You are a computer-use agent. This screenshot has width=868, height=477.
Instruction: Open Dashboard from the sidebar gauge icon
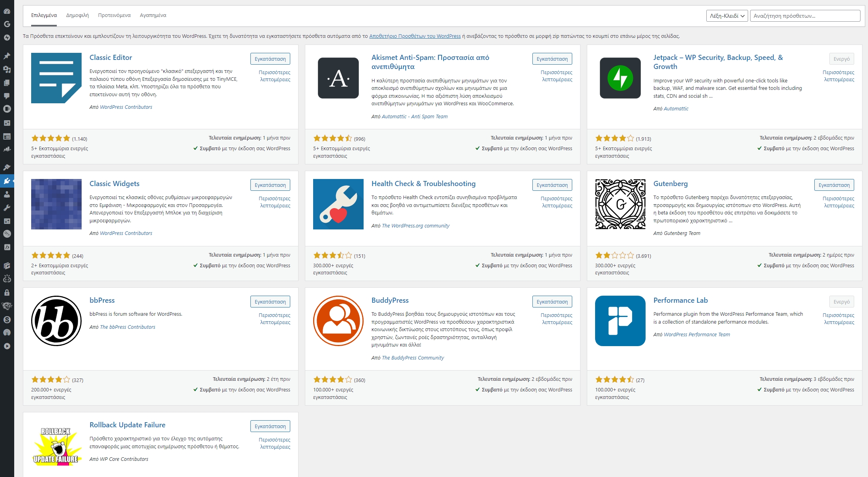tap(7, 11)
